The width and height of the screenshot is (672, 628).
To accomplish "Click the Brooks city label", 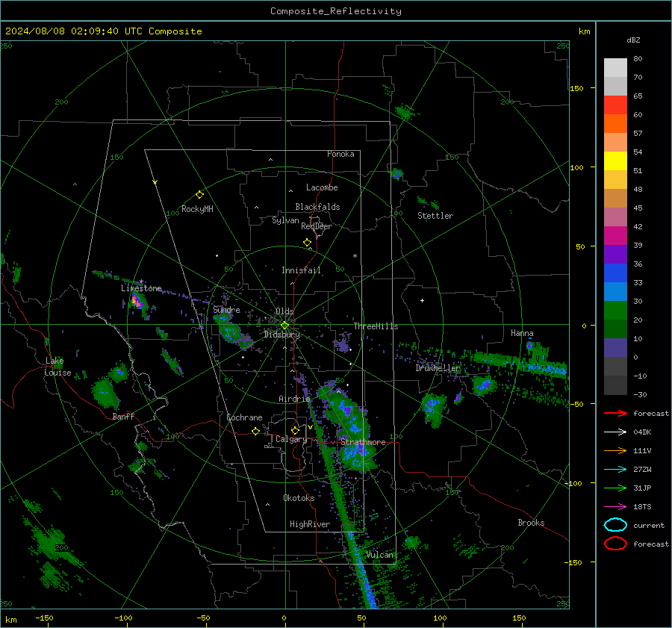I will 531,523.
